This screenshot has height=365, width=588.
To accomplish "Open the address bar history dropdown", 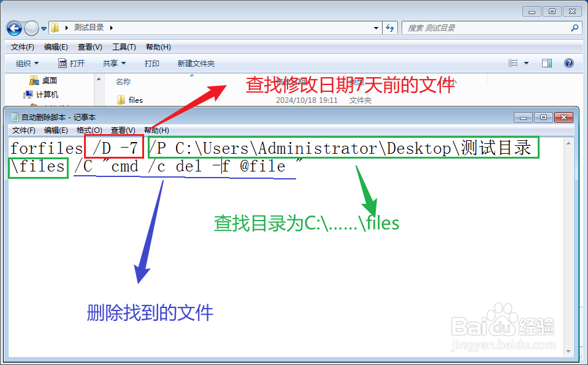I will [377, 28].
